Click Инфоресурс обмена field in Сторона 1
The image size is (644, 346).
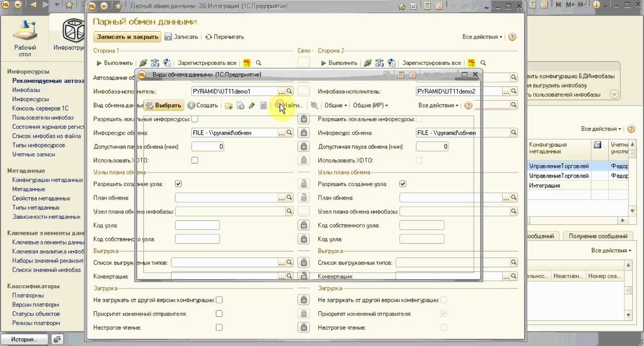point(235,133)
